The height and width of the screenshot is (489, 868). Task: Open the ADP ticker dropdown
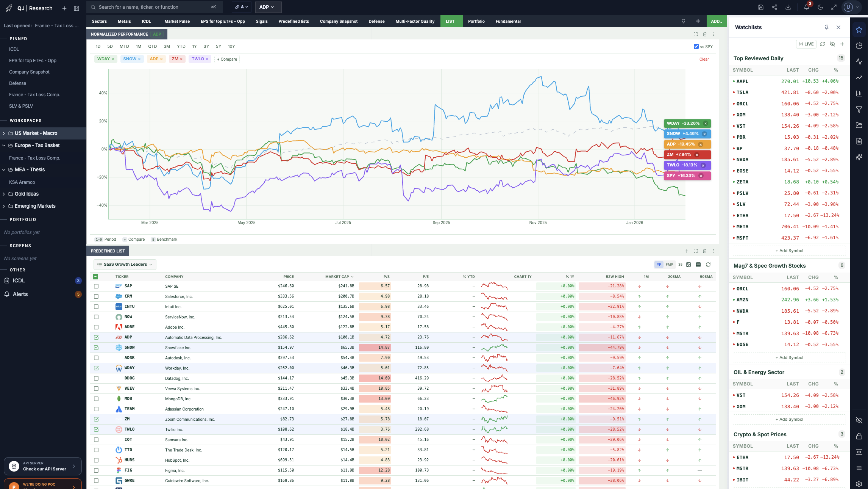click(268, 7)
